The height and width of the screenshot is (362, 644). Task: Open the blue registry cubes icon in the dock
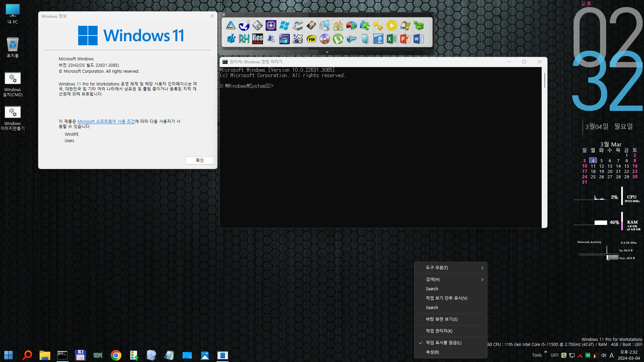pos(230,39)
